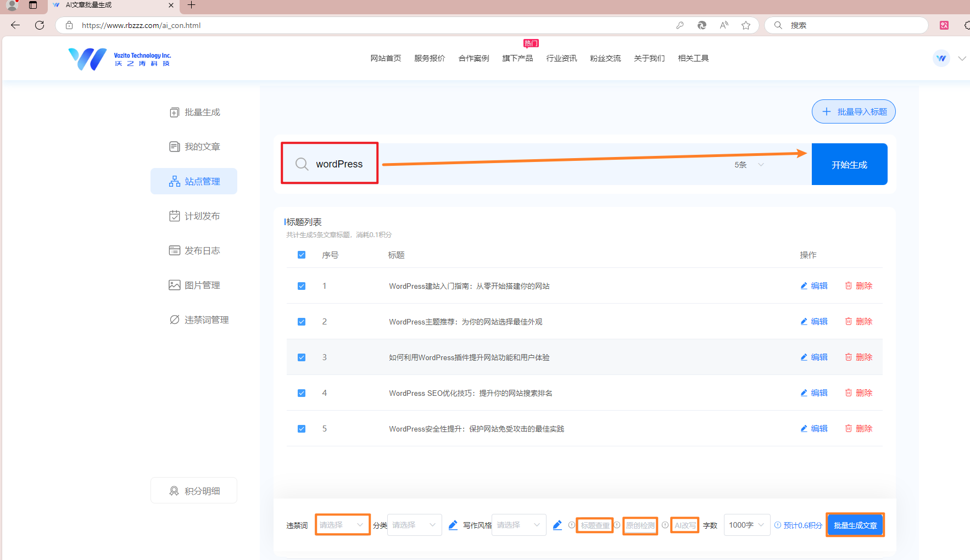This screenshot has width=970, height=560.
Task: Open 关于我们 in top navigation
Action: tap(649, 58)
